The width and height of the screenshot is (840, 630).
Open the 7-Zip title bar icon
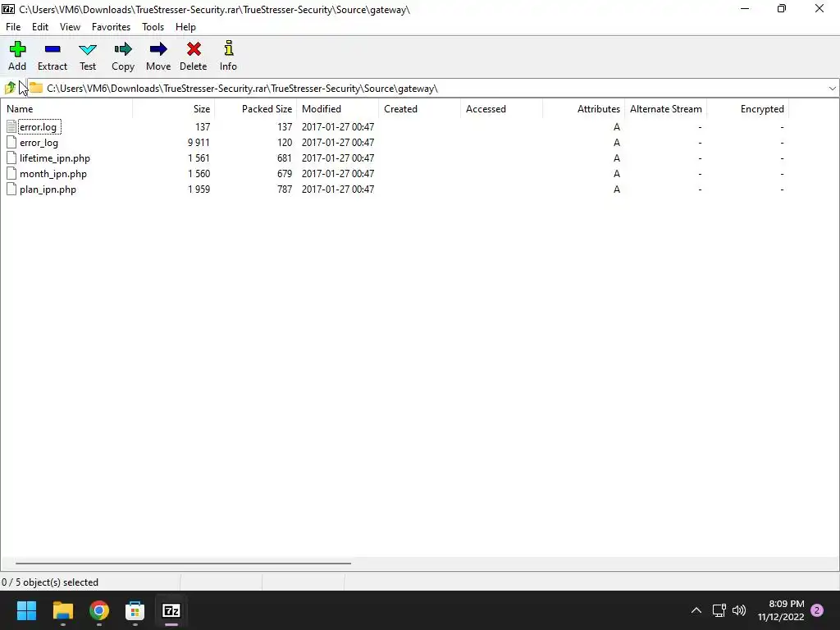click(x=8, y=9)
